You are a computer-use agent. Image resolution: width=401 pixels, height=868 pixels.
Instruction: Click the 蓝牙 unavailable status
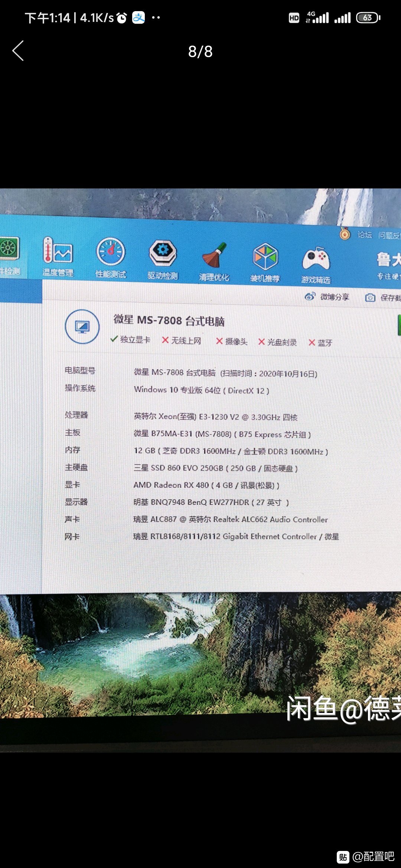point(320,343)
